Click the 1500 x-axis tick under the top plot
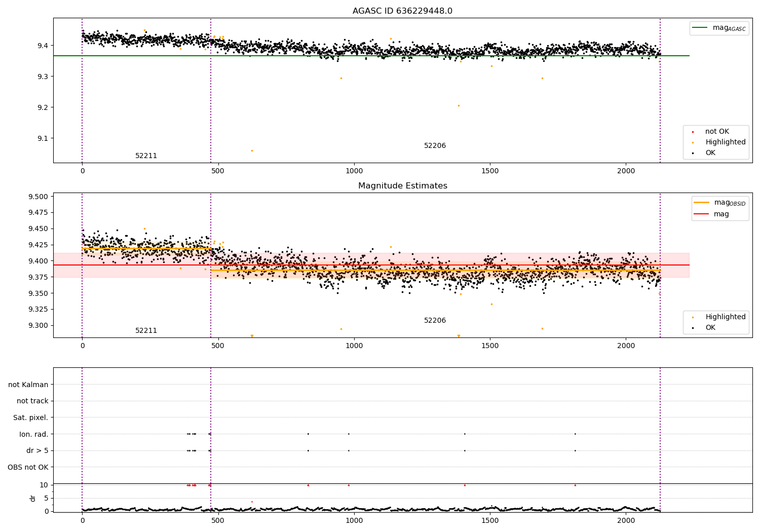The width and height of the screenshot is (760, 532). [x=490, y=171]
